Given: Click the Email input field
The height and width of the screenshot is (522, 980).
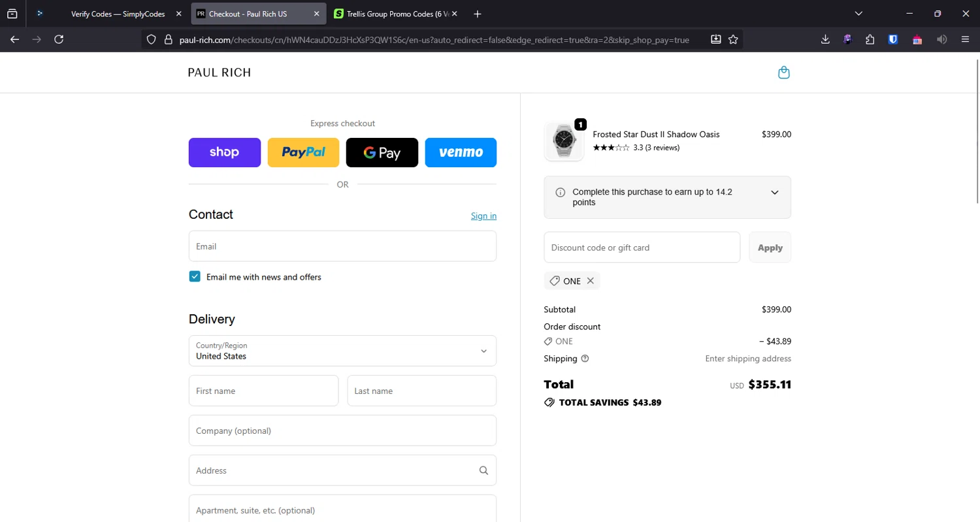Looking at the screenshot, I should (342, 246).
